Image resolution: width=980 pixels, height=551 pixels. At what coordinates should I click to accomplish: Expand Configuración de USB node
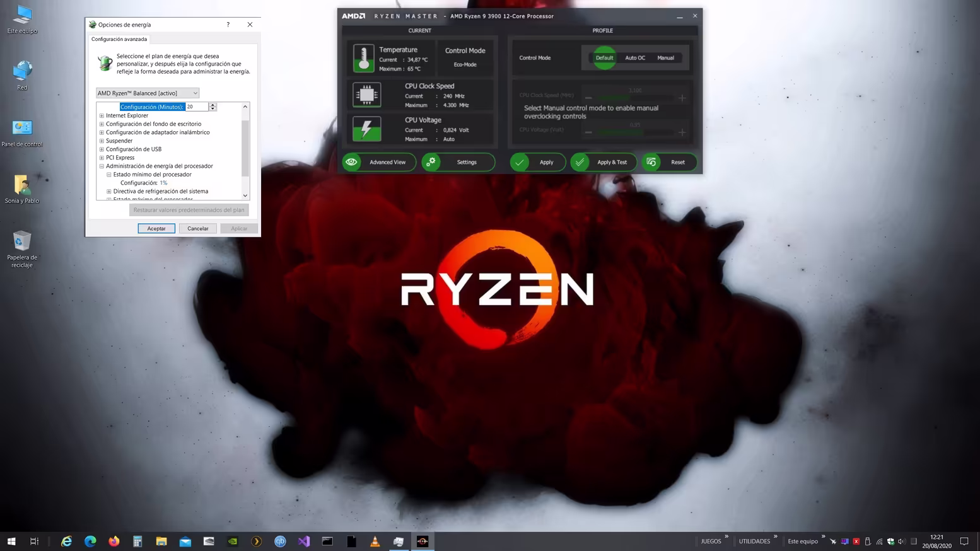(102, 149)
